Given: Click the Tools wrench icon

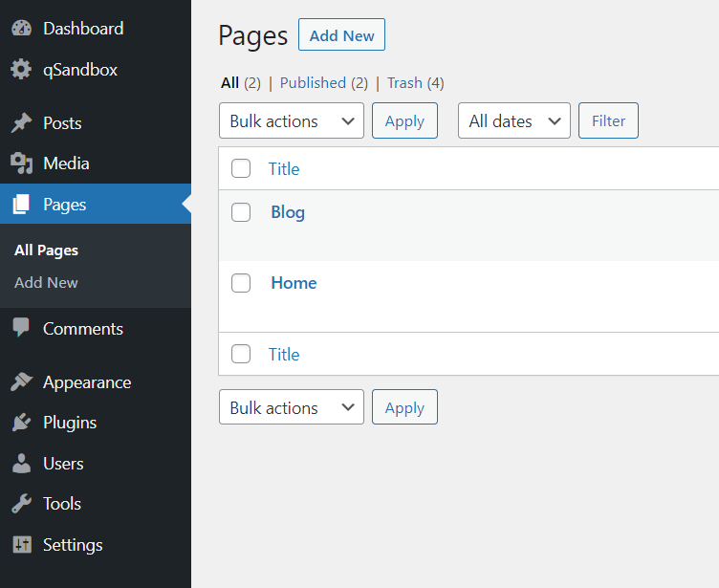Looking at the screenshot, I should point(21,504).
